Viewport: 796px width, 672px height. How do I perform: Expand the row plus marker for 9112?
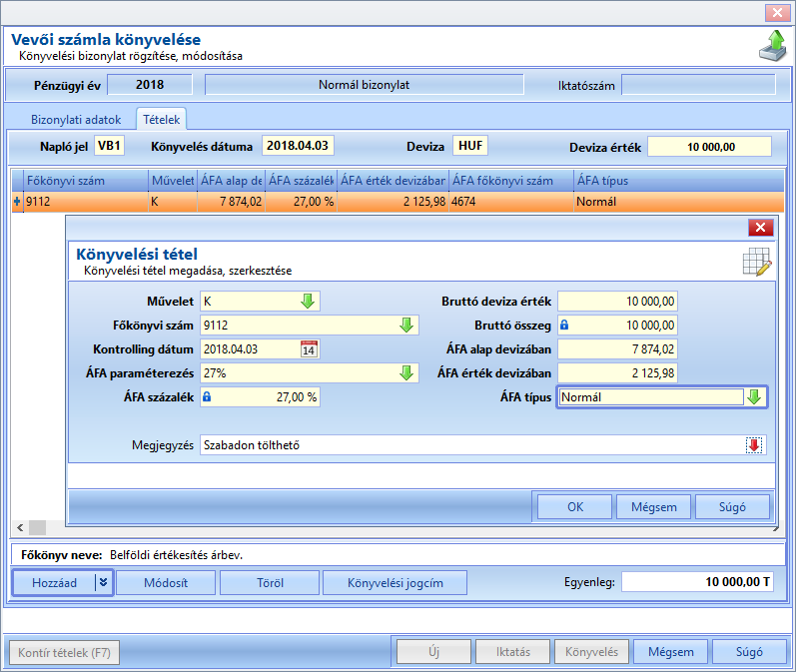[17, 202]
